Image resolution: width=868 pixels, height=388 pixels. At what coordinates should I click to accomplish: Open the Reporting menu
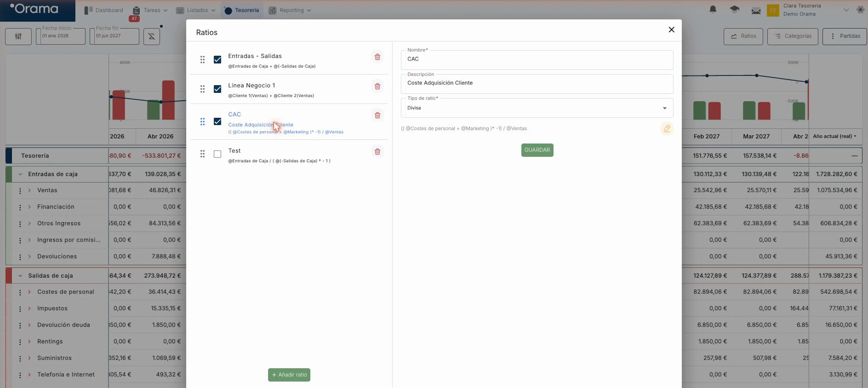coord(290,10)
